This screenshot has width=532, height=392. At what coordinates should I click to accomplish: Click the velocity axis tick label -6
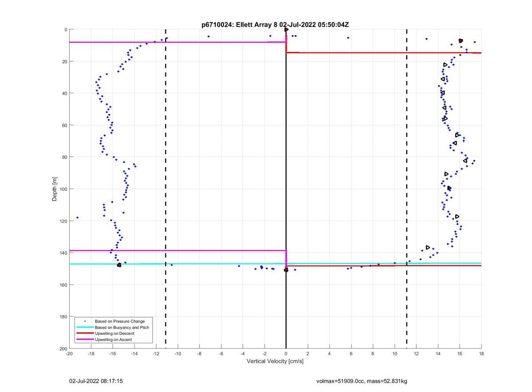(221, 353)
